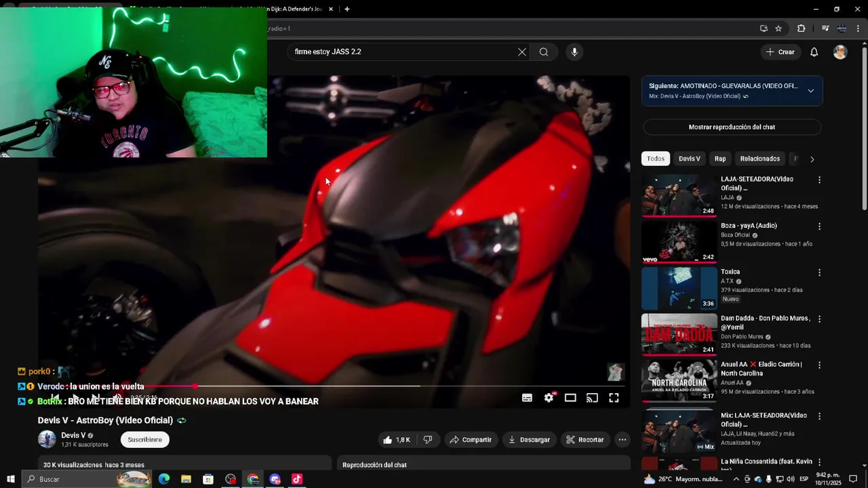This screenshot has width=868, height=488.
Task: Open YouTube notifications bell
Action: click(x=814, y=52)
